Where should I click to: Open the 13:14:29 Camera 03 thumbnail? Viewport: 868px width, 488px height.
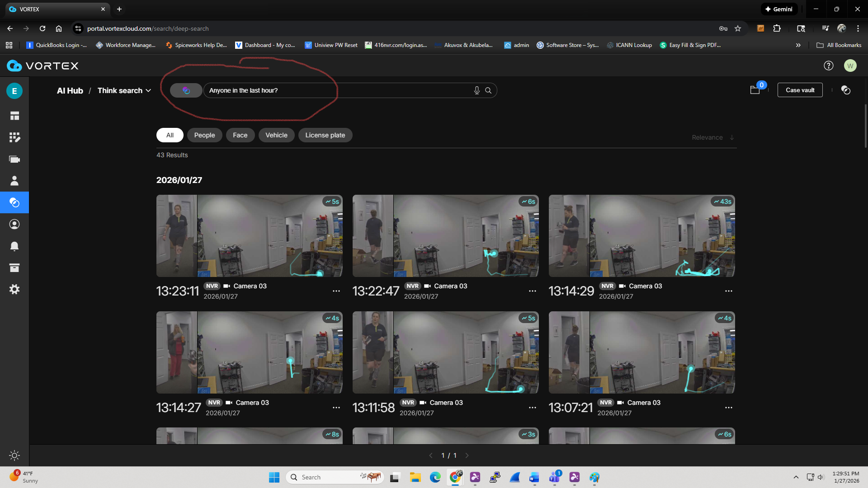point(642,236)
